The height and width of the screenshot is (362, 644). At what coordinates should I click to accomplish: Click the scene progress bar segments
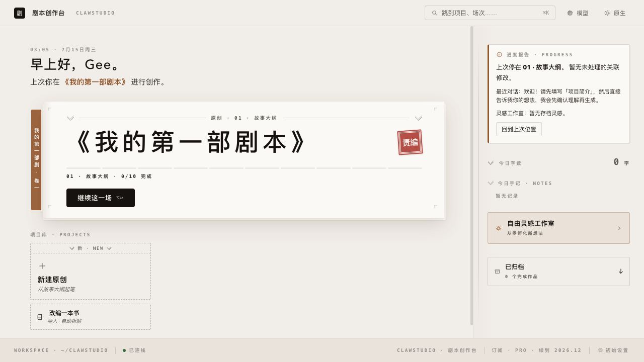point(244,168)
